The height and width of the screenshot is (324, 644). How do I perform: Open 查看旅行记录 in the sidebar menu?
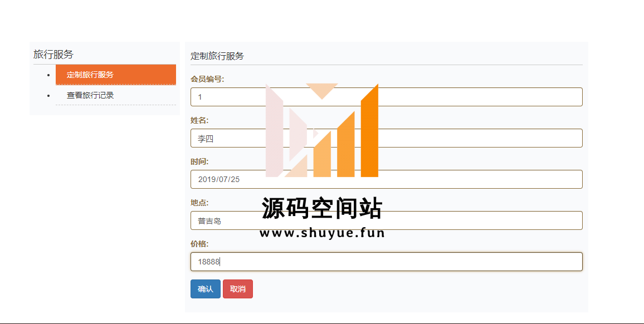[116, 95]
